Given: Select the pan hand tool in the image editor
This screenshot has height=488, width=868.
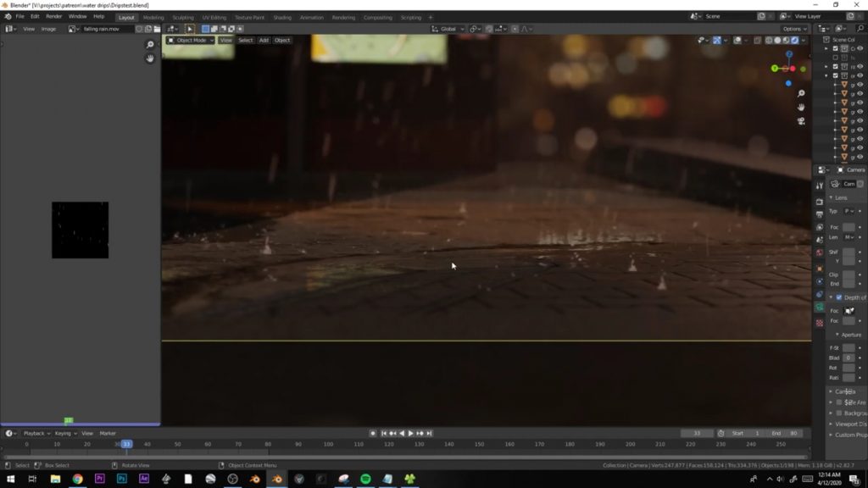Looking at the screenshot, I should click(149, 58).
